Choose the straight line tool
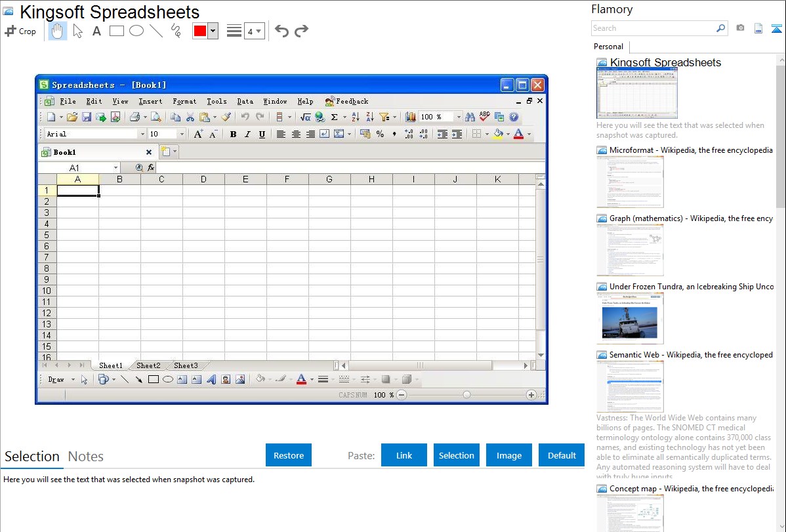Viewport: 786px width, 532px height. point(156,31)
